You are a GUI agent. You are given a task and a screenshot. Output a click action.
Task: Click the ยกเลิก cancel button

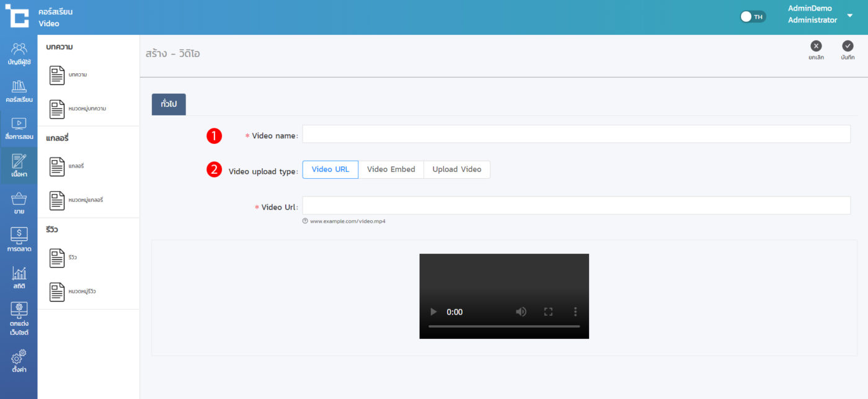[x=816, y=50]
